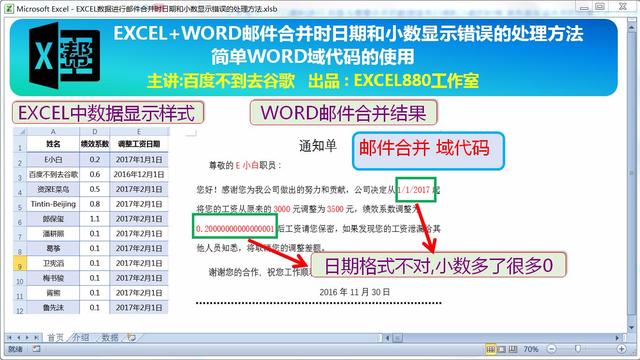The height and width of the screenshot is (360, 640).
Task: Click the vertical scrollbar down arrow
Action: tap(632, 327)
